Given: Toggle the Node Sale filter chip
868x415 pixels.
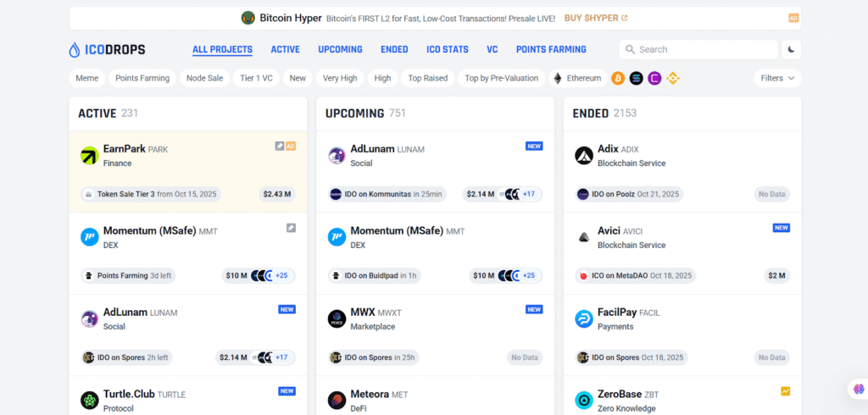Looking at the screenshot, I should 205,79.
